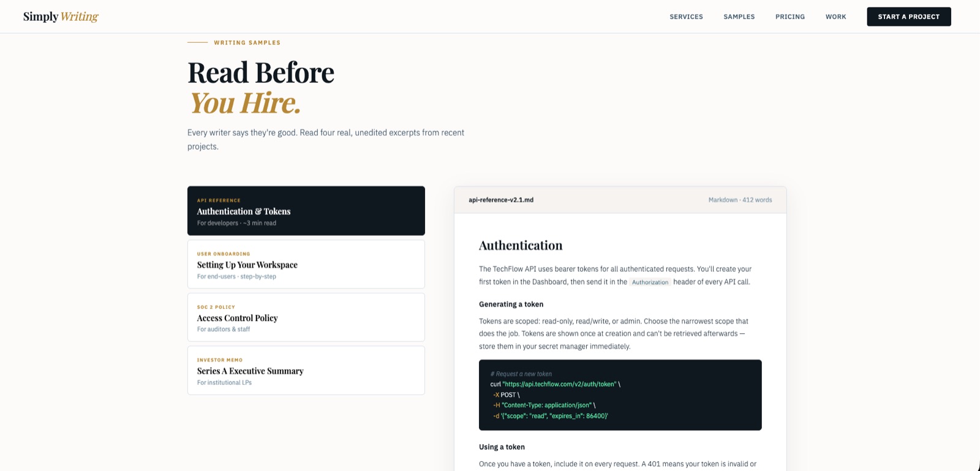Click the 'For end-users · step-by-step' caption
This screenshot has height=471, width=980.
(x=236, y=276)
